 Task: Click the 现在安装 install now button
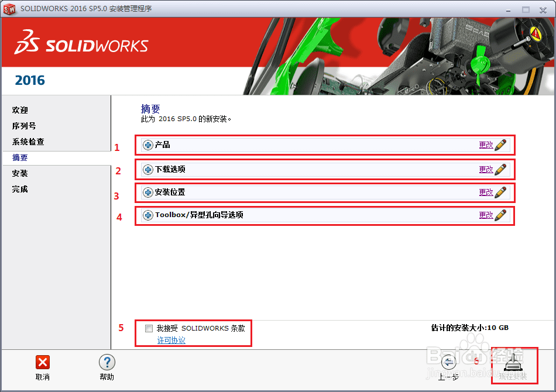pyautogui.click(x=513, y=367)
